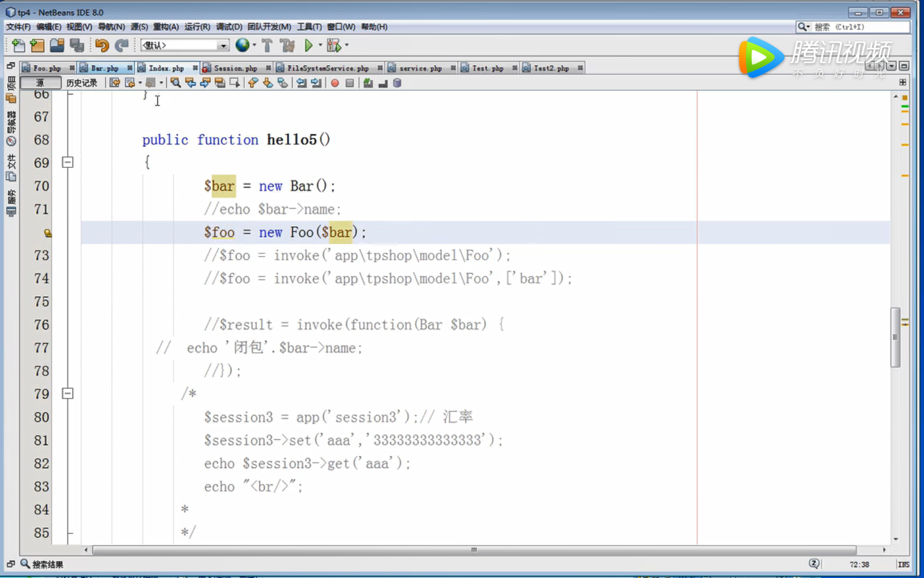Click the editor Back navigation icon
This screenshot has height=578, width=924.
click(x=130, y=83)
